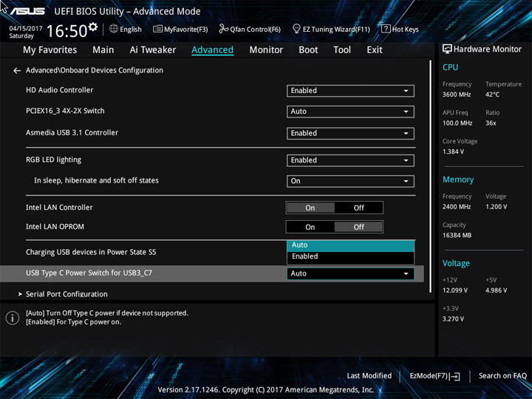
Task: Click the EzMode exit arrow icon
Action: click(x=456, y=376)
